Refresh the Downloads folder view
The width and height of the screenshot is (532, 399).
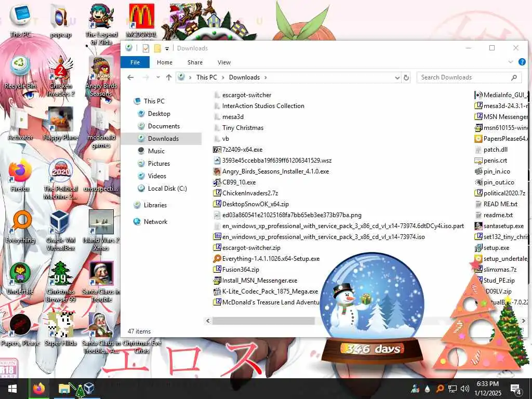point(406,78)
